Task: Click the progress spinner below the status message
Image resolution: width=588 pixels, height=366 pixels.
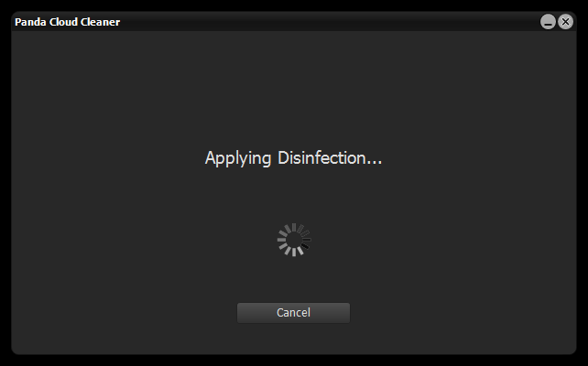Action: point(294,240)
